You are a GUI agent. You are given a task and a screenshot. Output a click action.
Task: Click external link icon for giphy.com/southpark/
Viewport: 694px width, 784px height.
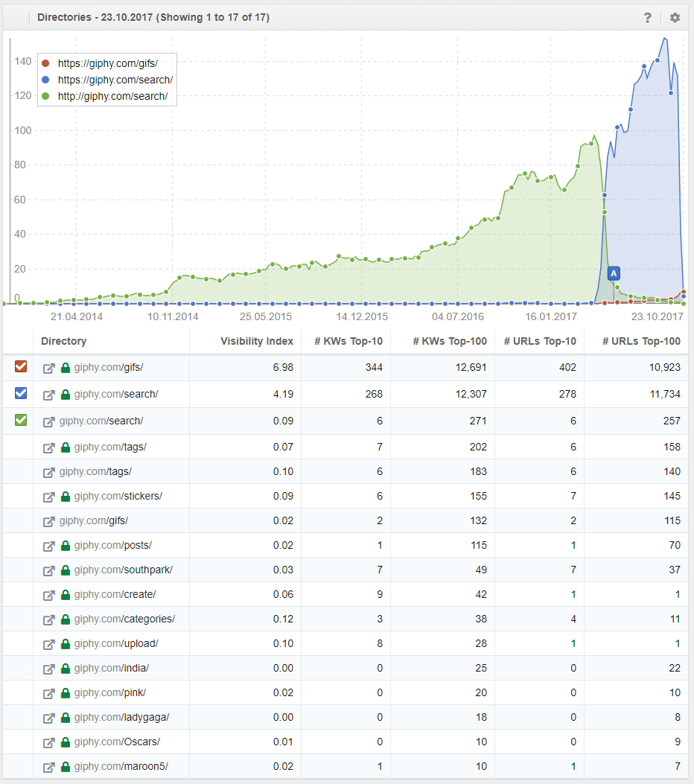click(49, 570)
